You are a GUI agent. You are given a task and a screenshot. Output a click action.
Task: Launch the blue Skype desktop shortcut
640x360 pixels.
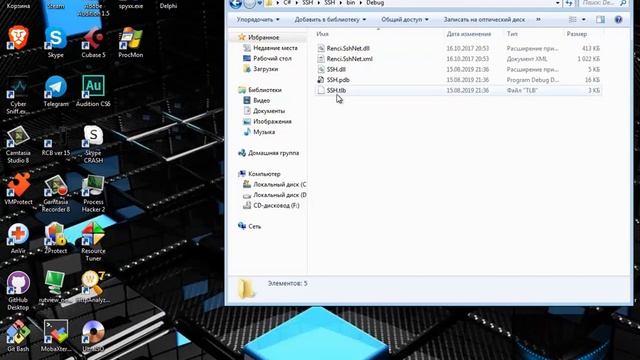(x=56, y=42)
